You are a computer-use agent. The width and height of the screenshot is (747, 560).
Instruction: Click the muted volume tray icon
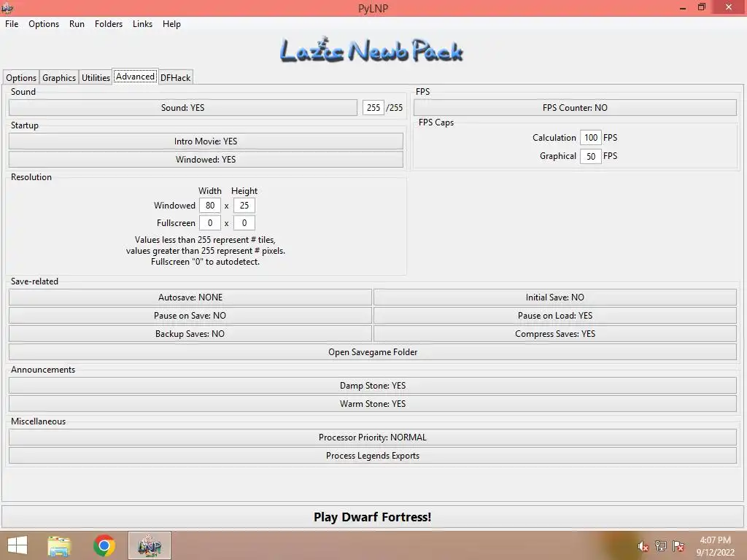pos(643,546)
